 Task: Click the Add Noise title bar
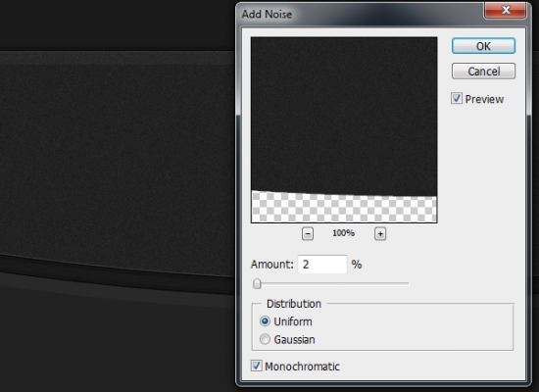coord(361,14)
